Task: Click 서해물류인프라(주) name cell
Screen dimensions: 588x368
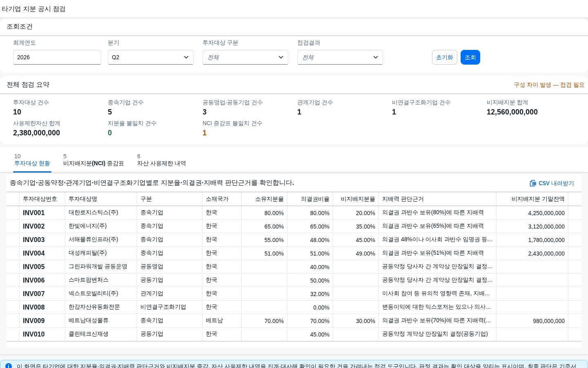Action: pos(101,240)
